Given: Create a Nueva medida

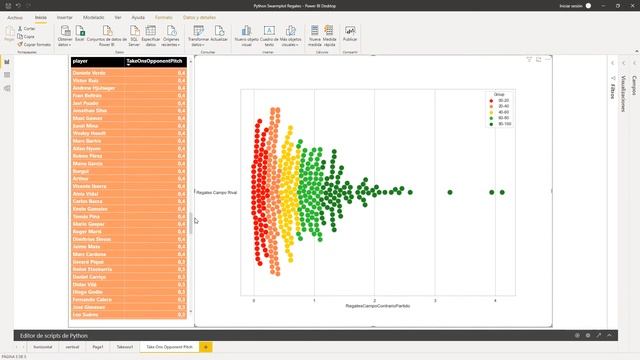Looking at the screenshot, I should click(315, 36).
